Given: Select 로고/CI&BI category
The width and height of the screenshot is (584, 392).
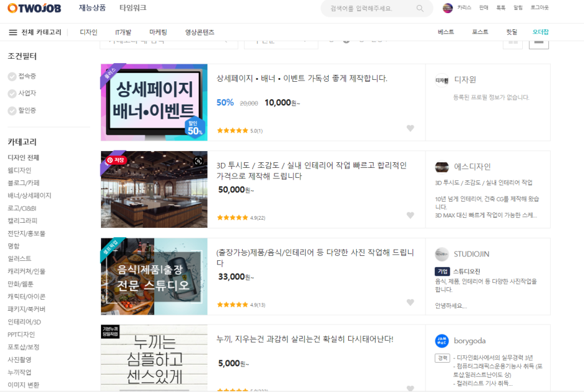Looking at the screenshot, I should [22, 208].
